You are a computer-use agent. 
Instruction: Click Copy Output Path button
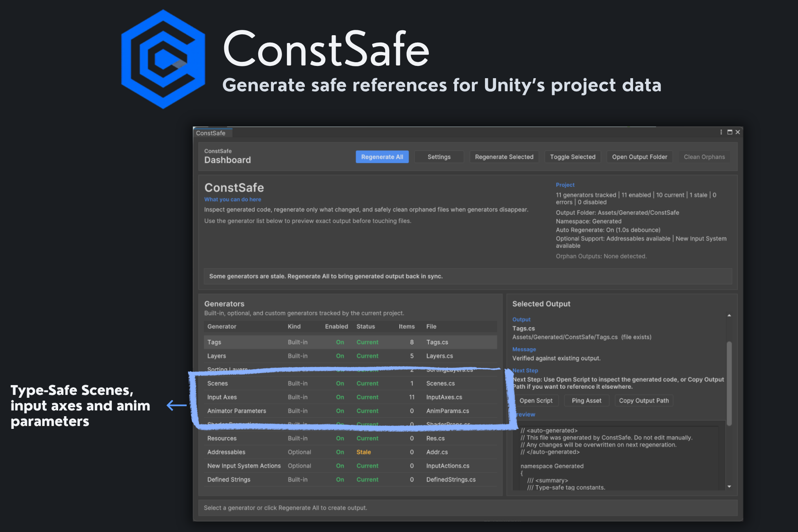644,401
